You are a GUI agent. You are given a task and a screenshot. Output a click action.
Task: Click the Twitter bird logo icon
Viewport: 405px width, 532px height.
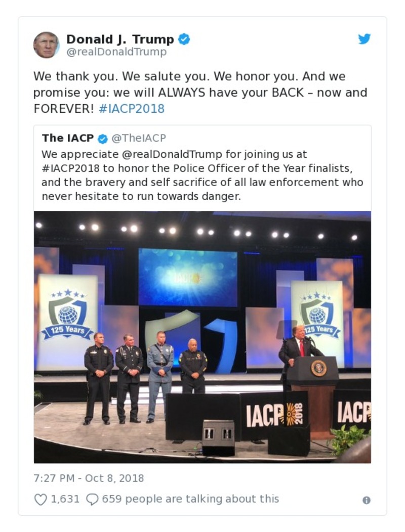pos(364,39)
